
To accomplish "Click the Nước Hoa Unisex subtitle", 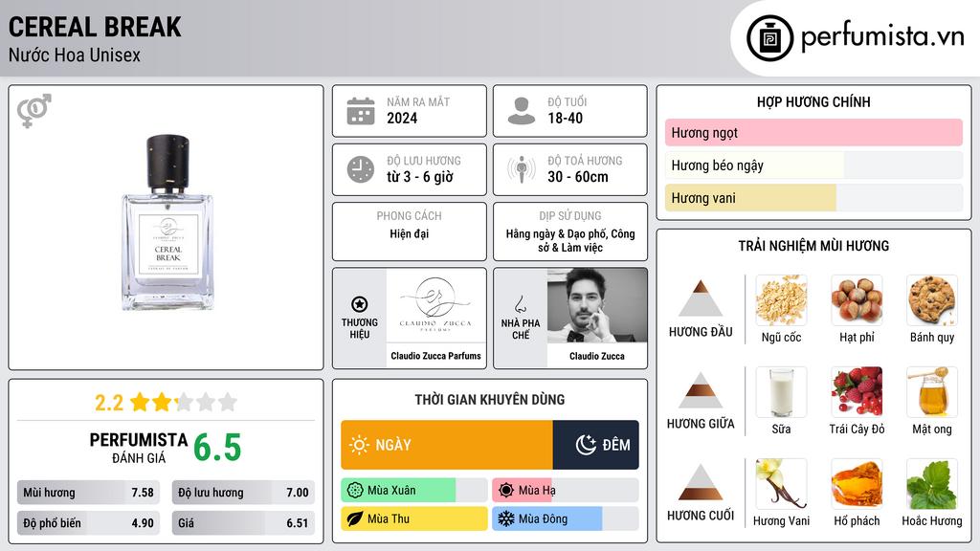I will pyautogui.click(x=75, y=55).
